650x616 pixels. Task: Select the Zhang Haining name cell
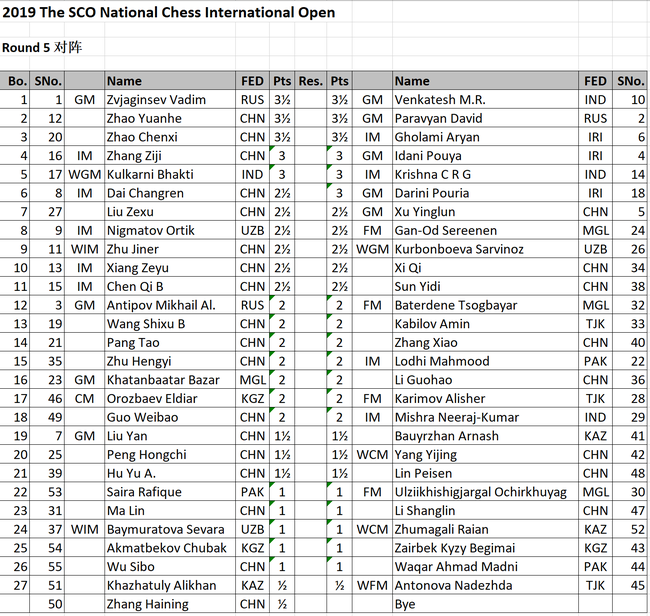[147, 604]
